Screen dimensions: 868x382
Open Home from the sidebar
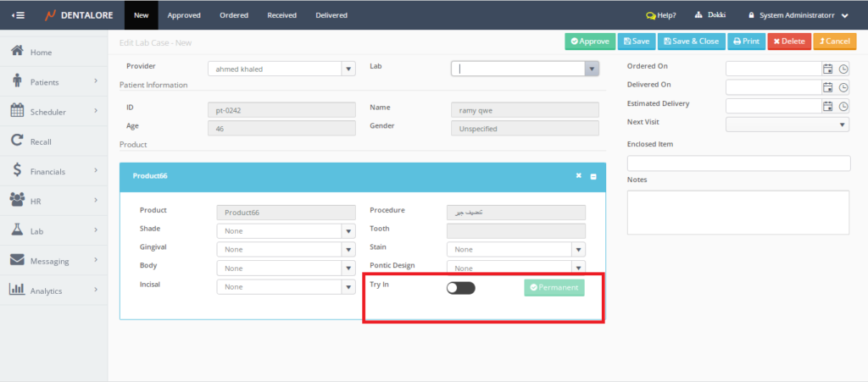click(x=41, y=53)
